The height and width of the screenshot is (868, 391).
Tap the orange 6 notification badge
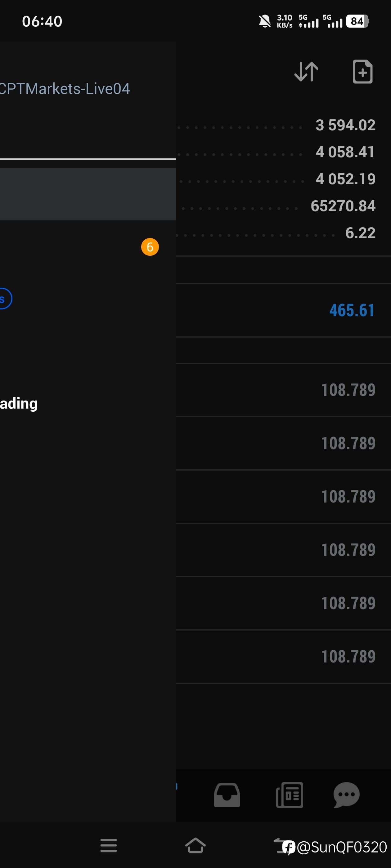pyautogui.click(x=150, y=247)
